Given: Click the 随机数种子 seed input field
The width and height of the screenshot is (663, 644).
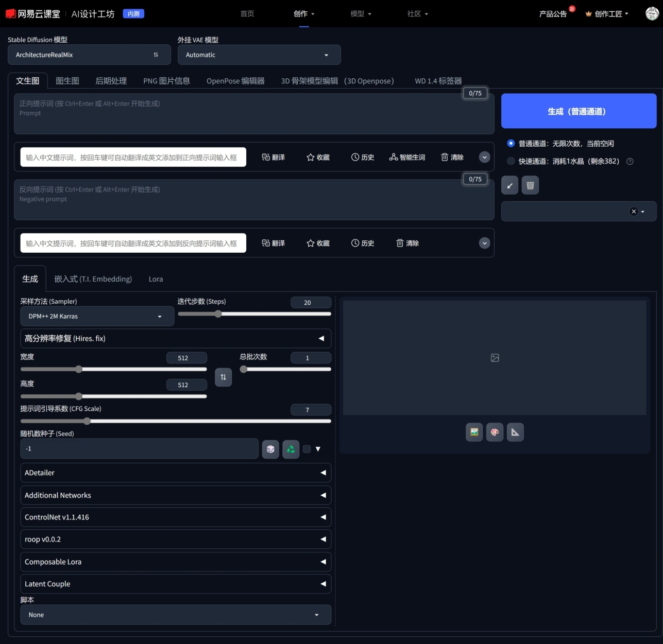Looking at the screenshot, I should pos(139,449).
